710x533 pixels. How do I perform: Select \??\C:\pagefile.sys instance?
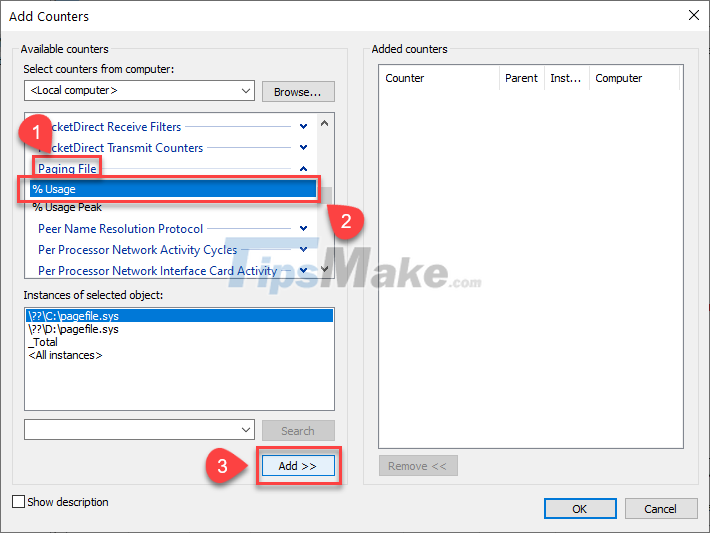179,316
